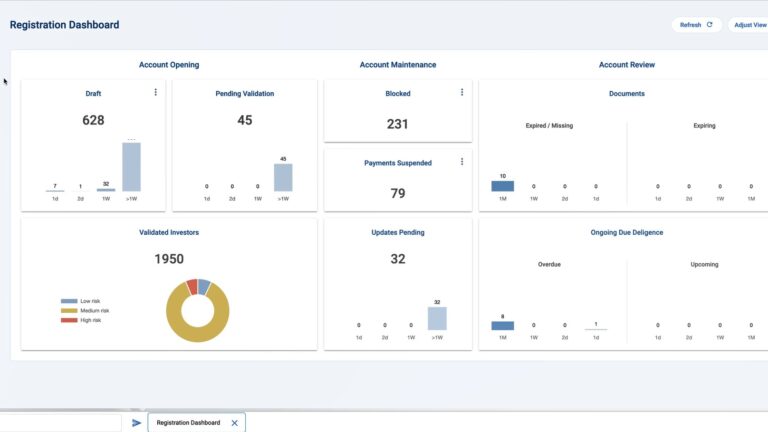
Task: Click the Payments Suspended count 79
Action: coord(398,193)
